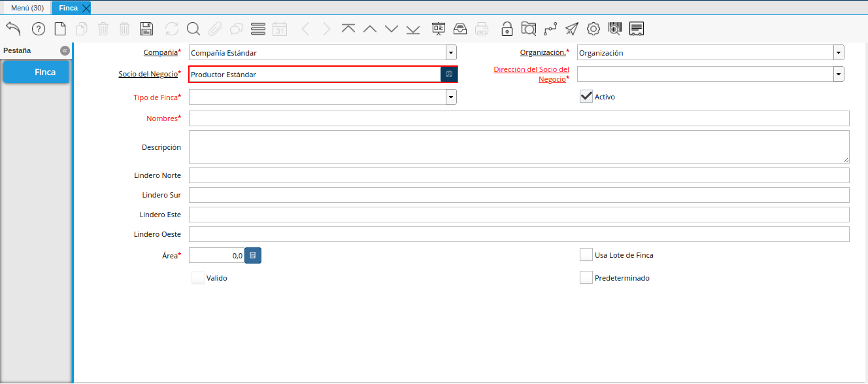Move to next record down arrow
This screenshot has width=868, height=384.
(x=392, y=29)
